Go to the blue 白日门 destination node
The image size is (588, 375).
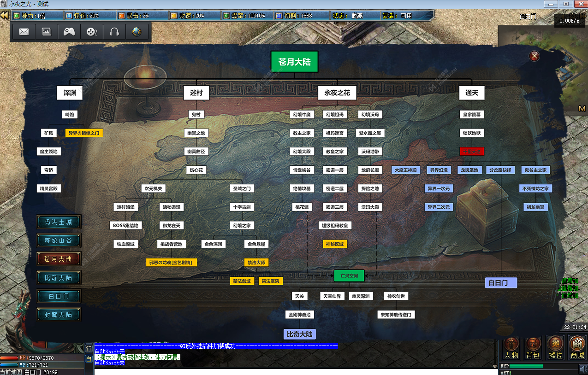501,283
